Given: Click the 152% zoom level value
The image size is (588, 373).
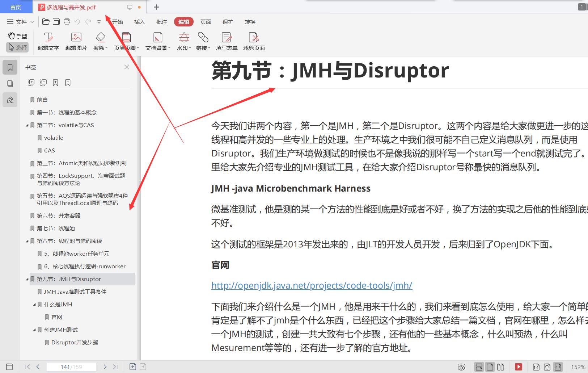Looking at the screenshot, I should (x=578, y=367).
